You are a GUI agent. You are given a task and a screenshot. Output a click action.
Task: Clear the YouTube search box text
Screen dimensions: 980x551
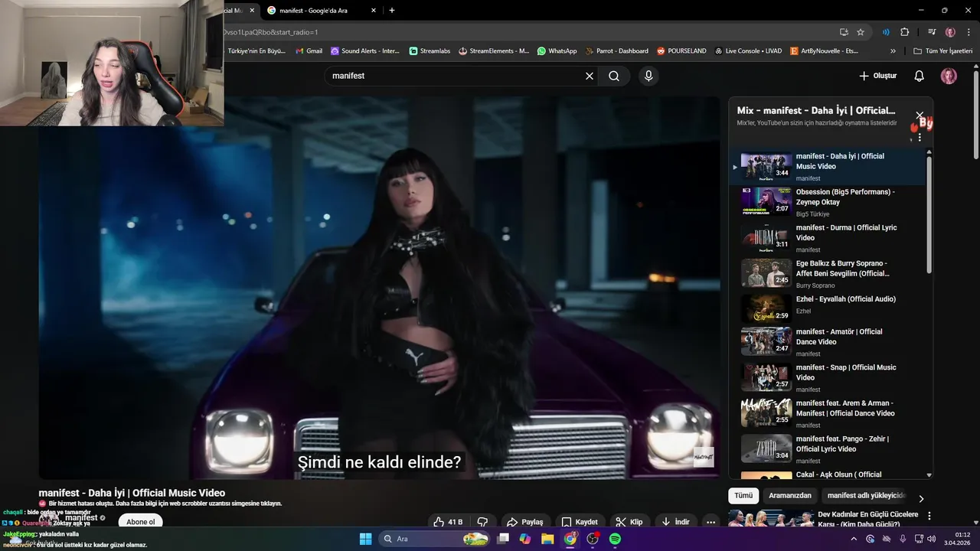590,76
